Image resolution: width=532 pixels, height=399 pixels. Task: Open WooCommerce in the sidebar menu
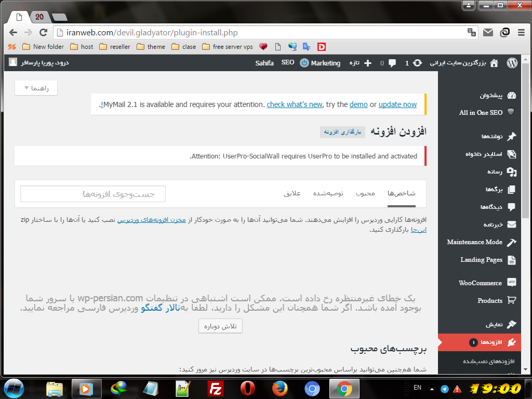click(x=480, y=283)
